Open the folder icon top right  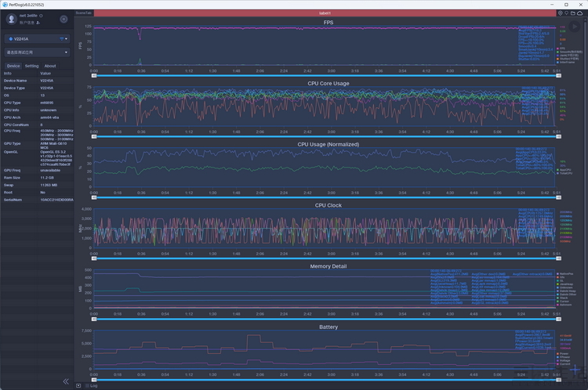pyautogui.click(x=572, y=13)
